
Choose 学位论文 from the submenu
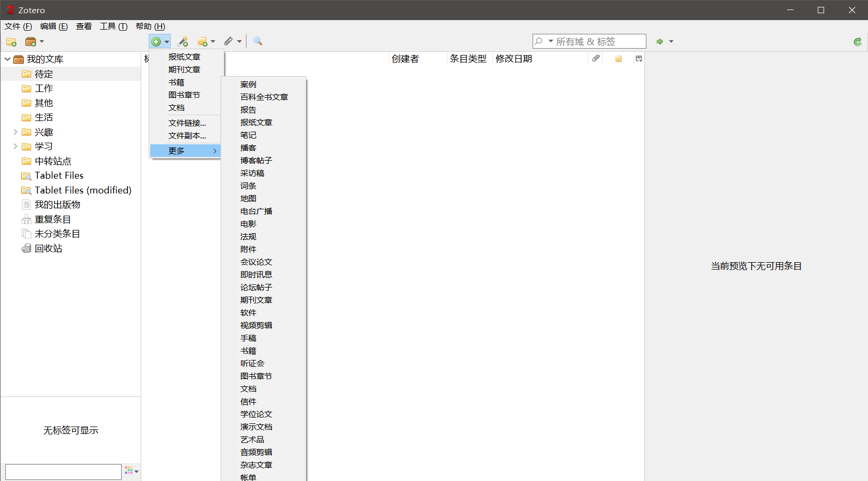(x=256, y=414)
